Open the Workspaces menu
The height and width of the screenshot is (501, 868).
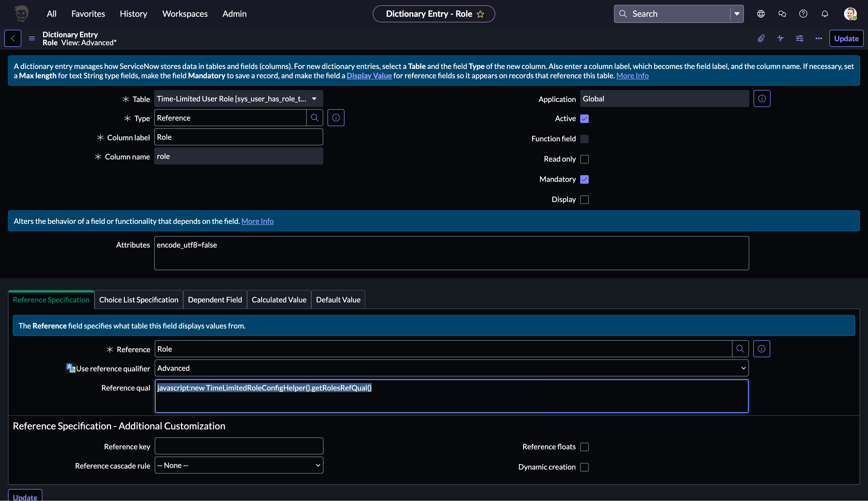point(185,14)
